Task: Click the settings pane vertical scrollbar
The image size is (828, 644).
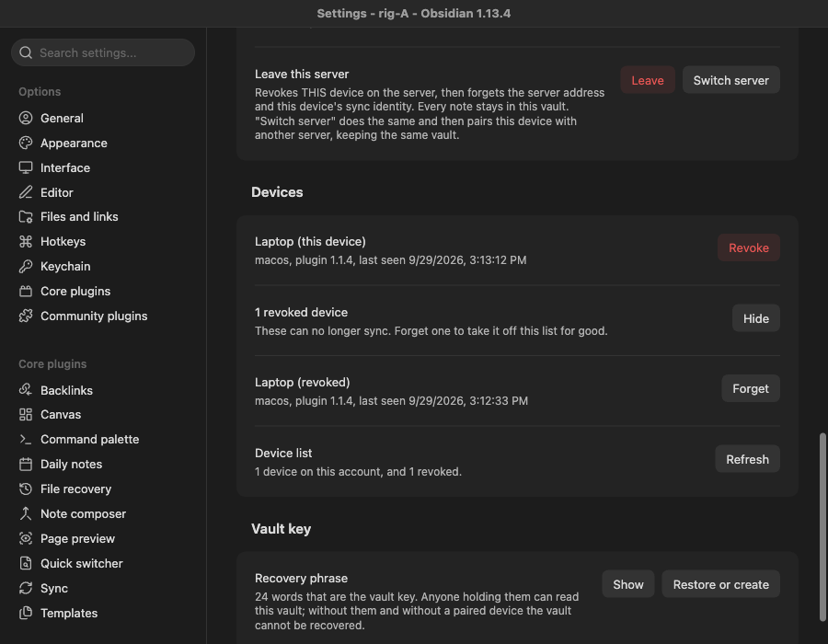Action: point(822,527)
